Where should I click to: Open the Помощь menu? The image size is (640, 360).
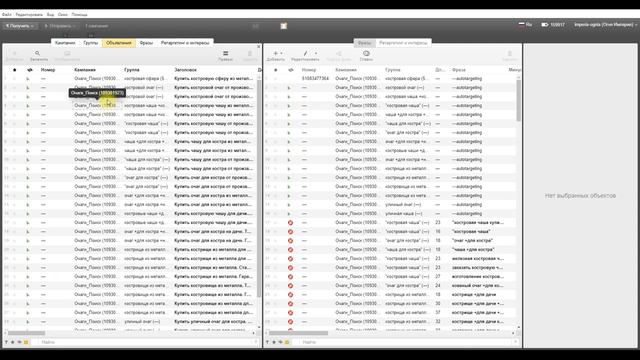79,14
